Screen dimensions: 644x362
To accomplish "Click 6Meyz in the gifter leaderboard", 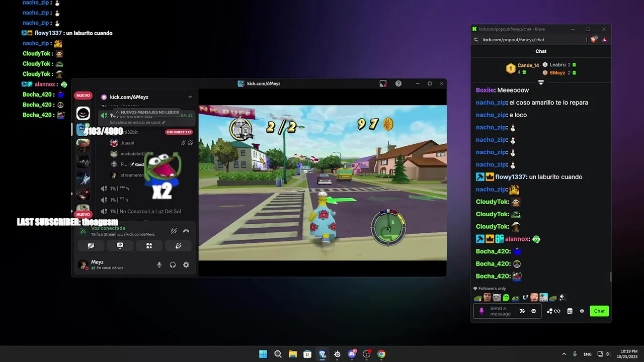I will click(559, 73).
